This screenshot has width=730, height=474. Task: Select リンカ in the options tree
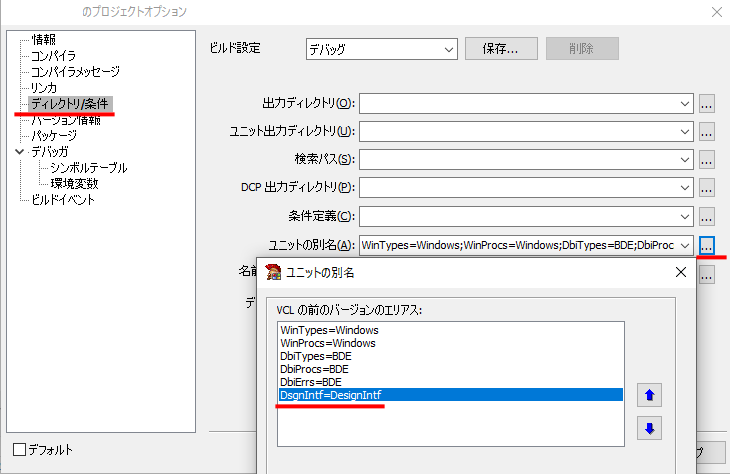pyautogui.click(x=44, y=88)
